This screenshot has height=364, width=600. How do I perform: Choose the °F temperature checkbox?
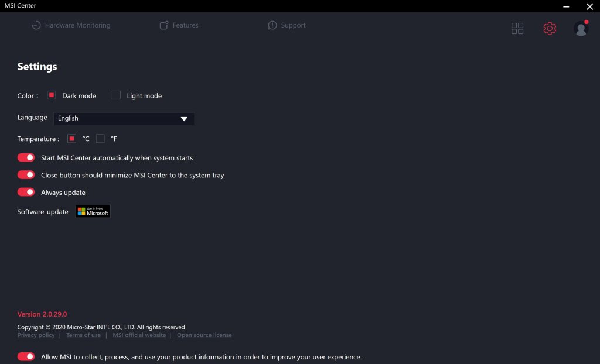[x=100, y=139]
